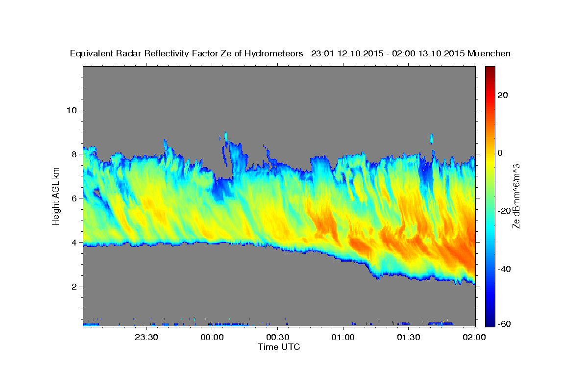Click the 'Height AGL km' axis label
Image resolution: width=588 pixels, height=392 pixels.
coord(56,196)
